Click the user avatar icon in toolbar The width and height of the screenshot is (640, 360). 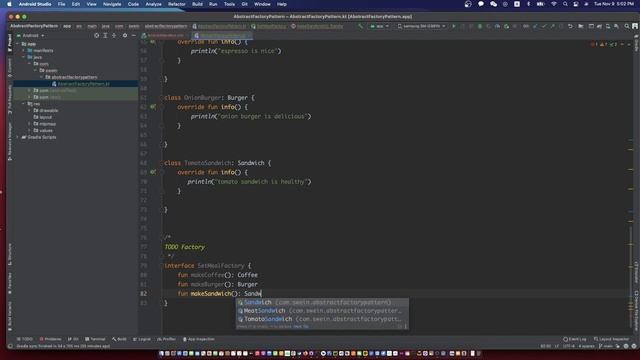[x=635, y=26]
